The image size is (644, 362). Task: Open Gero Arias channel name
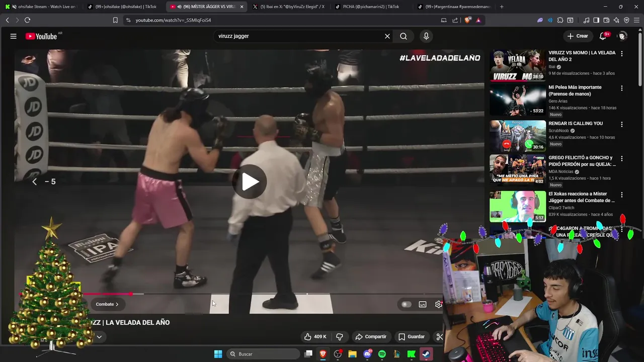[558, 101]
